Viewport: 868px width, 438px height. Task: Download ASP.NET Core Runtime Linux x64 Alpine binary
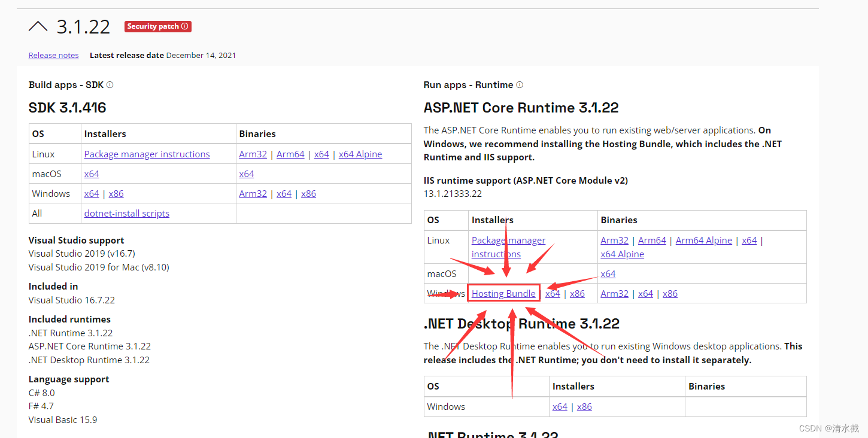pos(623,254)
